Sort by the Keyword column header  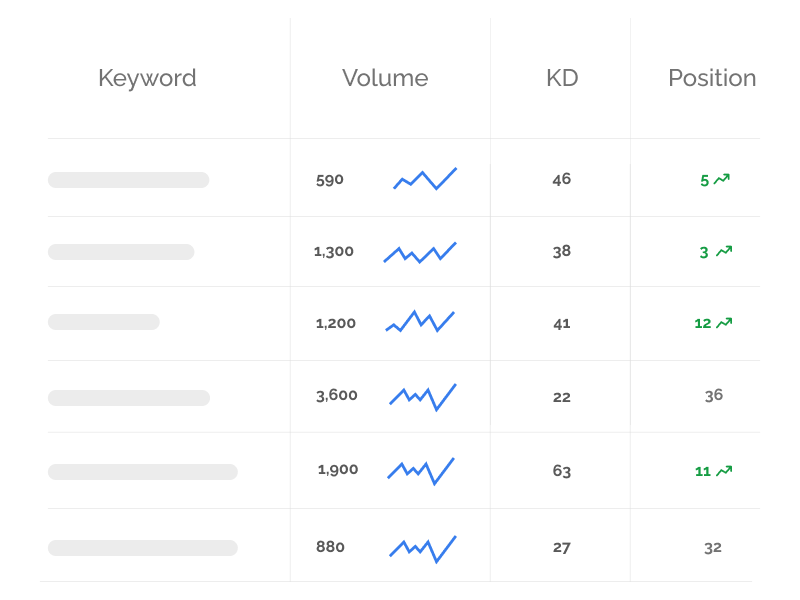click(x=147, y=78)
